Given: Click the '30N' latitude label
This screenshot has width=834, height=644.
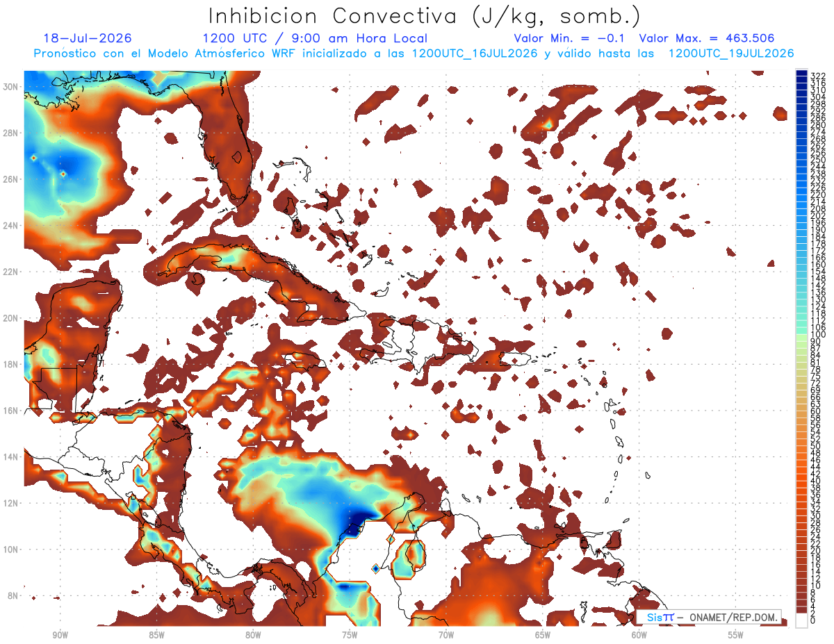Looking at the screenshot, I should point(10,86).
